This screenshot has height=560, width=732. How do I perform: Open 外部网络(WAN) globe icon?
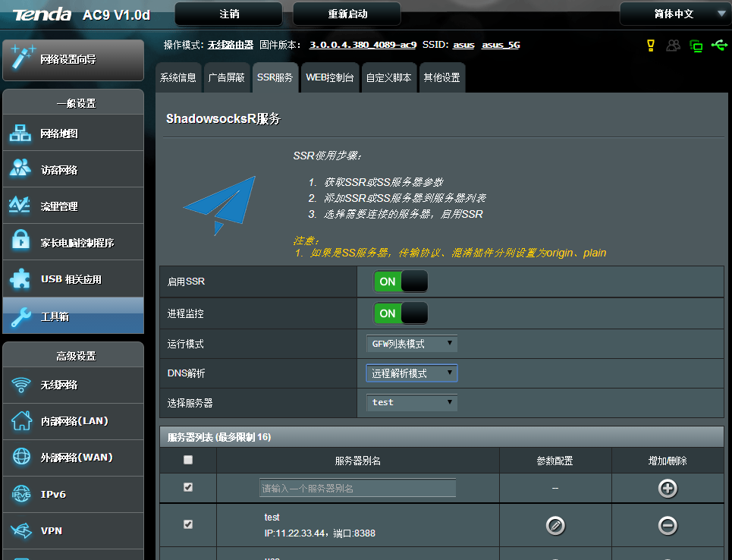pos(21,456)
